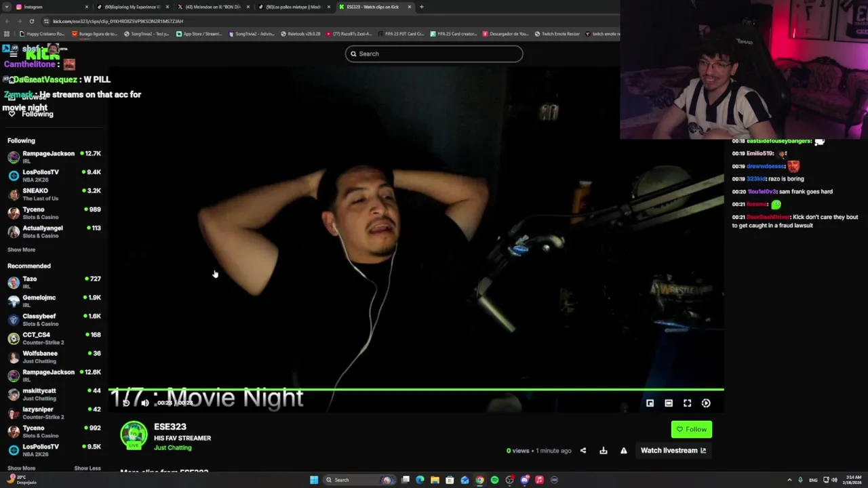Click ESE323 profile avatar
The image size is (868, 488).
click(134, 435)
